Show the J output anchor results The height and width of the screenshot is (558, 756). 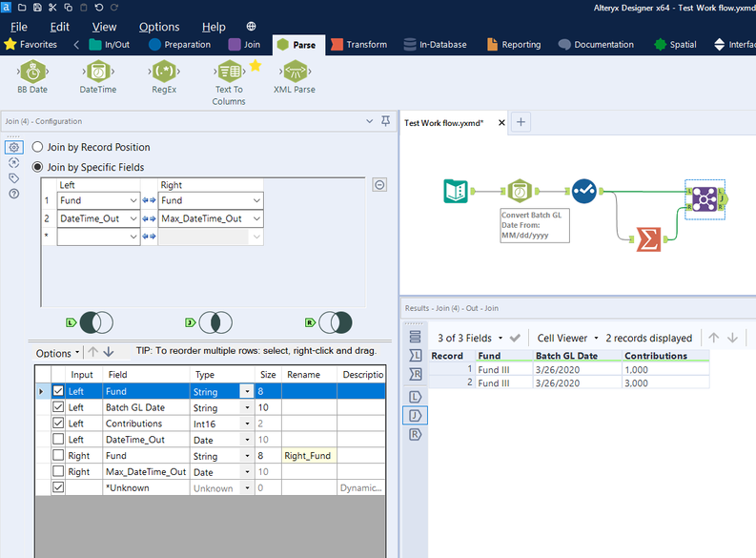point(415,415)
